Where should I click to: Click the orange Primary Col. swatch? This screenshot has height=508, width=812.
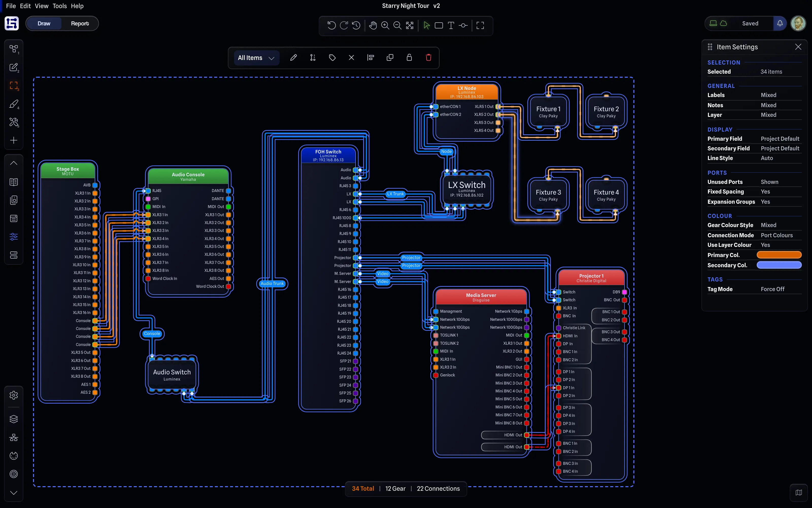coord(779,255)
